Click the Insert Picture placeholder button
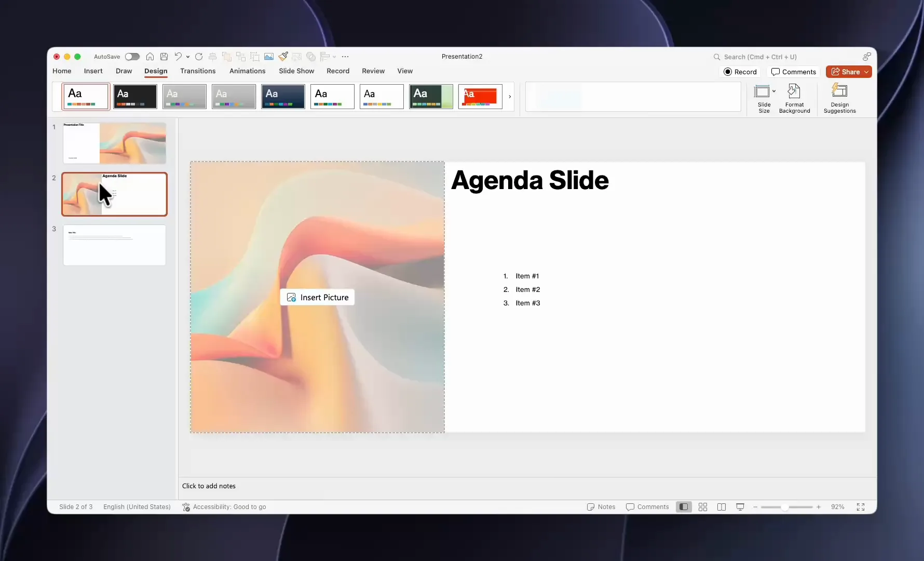The image size is (924, 561). (x=318, y=297)
